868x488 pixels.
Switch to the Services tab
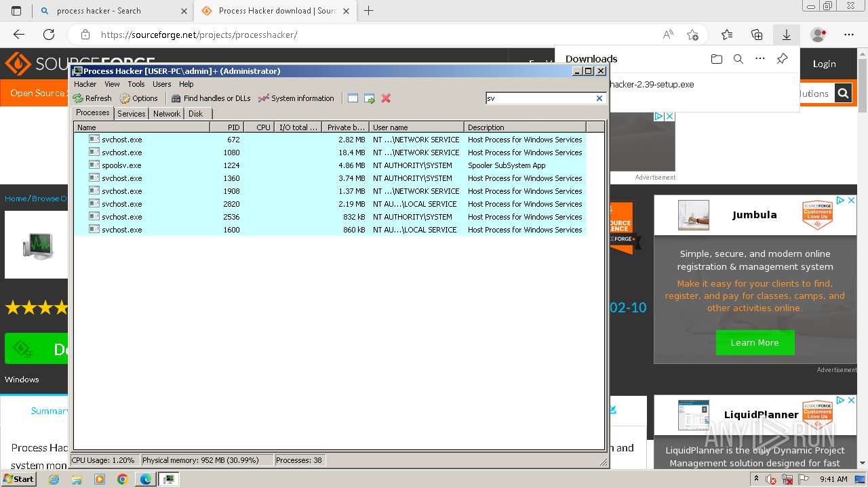coord(132,114)
